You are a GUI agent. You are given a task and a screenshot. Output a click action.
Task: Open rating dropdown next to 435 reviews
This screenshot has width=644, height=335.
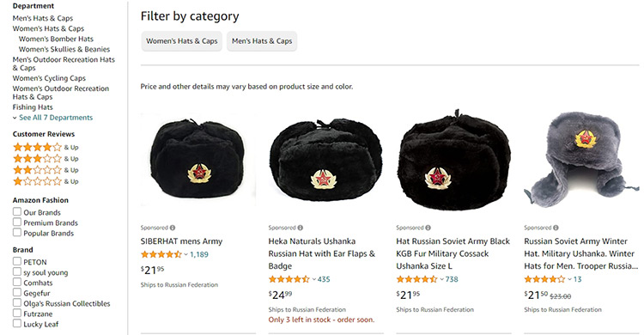pos(313,279)
